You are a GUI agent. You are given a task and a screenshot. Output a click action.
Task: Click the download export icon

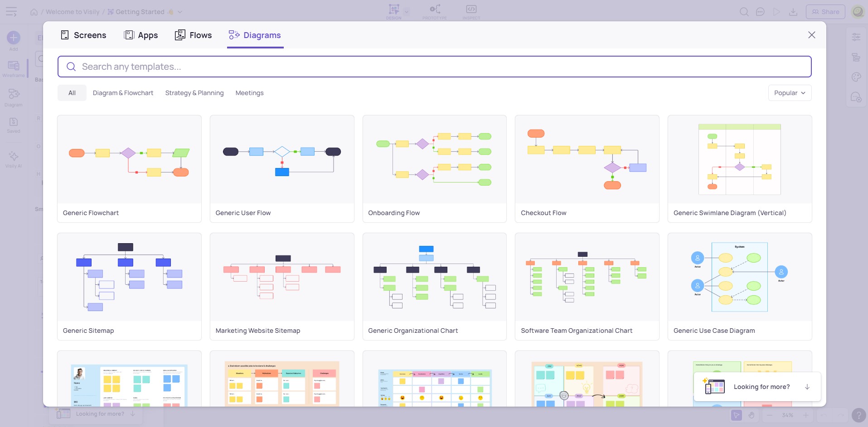[793, 12]
